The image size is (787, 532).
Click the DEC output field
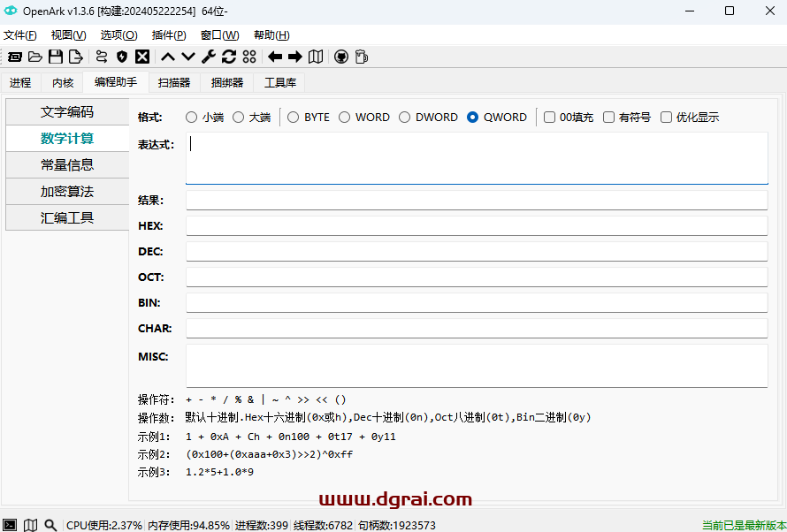pyautogui.click(x=477, y=251)
